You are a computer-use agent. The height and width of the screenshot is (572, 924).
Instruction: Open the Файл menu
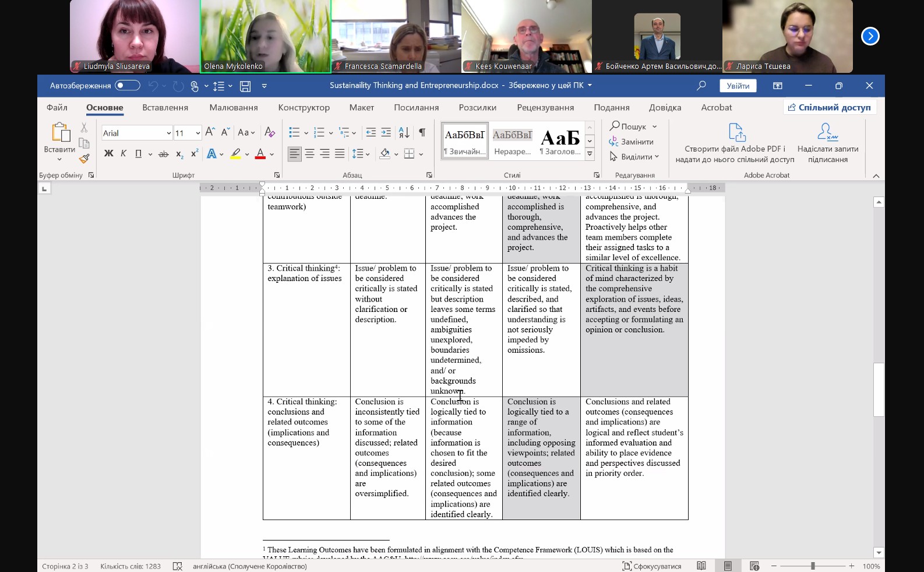click(57, 107)
